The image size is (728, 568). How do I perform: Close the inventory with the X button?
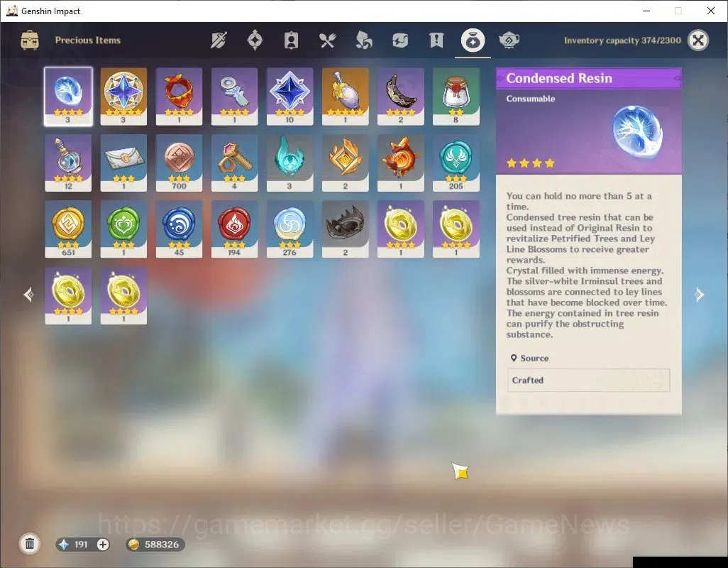pos(697,40)
